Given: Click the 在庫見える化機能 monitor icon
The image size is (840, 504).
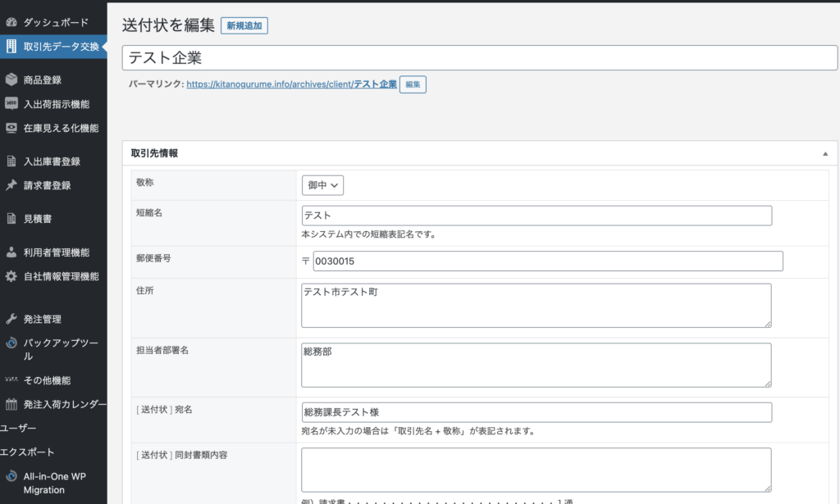Looking at the screenshot, I should pyautogui.click(x=11, y=128).
